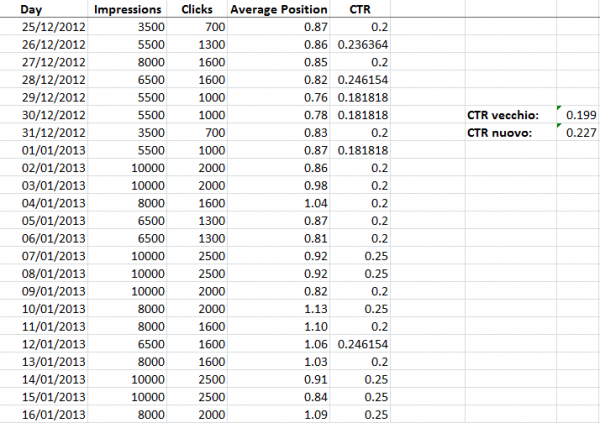This screenshot has width=600, height=423.
Task: Select the Clicks column header cell
Action: 197,9
